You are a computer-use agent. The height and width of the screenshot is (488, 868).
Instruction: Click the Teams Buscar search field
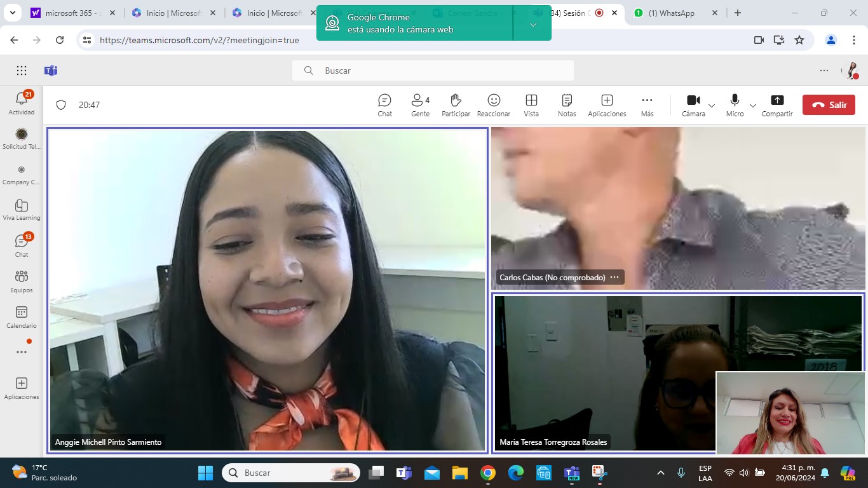coord(433,71)
